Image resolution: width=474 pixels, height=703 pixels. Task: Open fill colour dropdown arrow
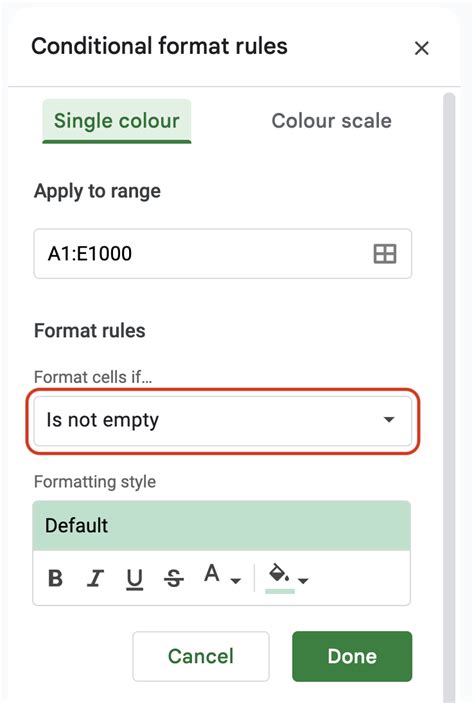tap(303, 581)
